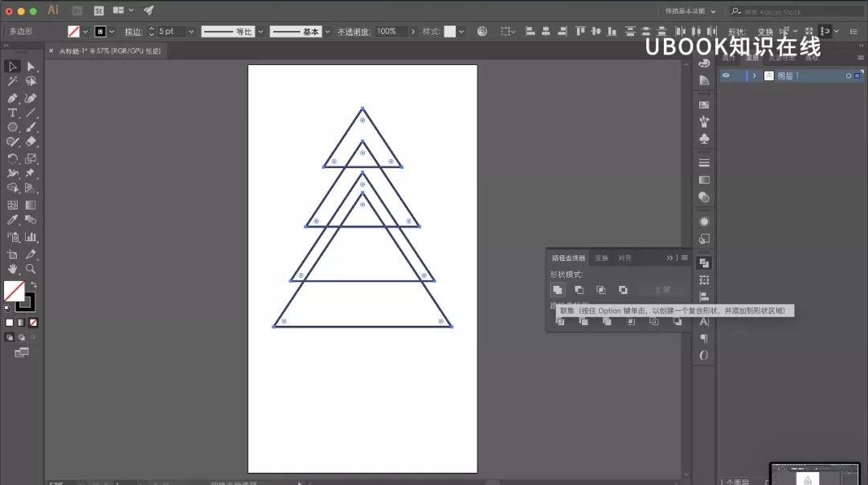868x485 pixels.
Task: Align selected objects to horizontal left
Action: pos(530,31)
